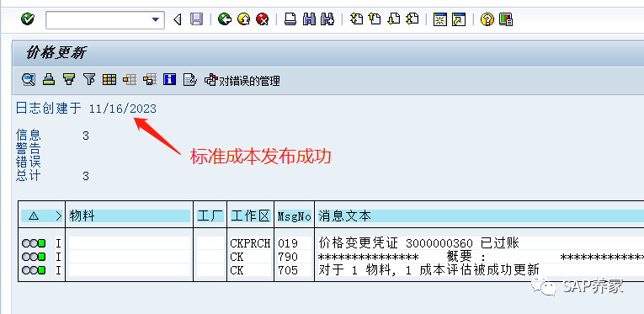Click the message type I in the 705 row
Screen dimensions: 644x314
point(58,270)
